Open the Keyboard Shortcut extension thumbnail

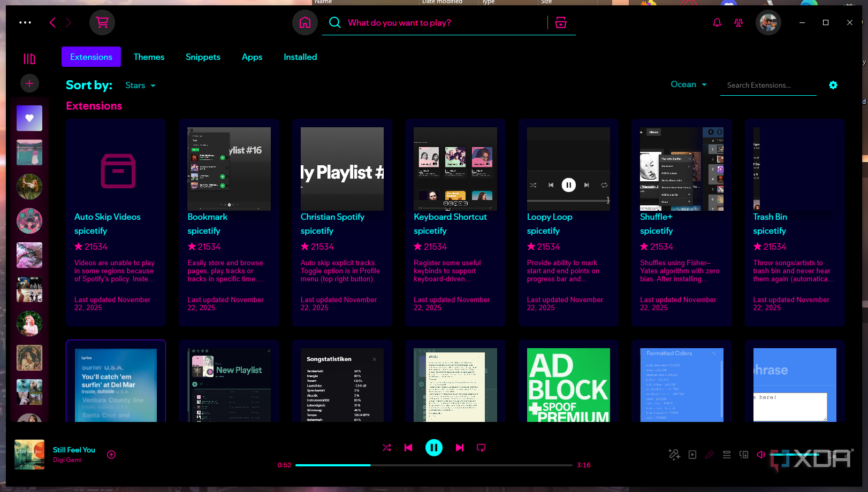tap(455, 169)
